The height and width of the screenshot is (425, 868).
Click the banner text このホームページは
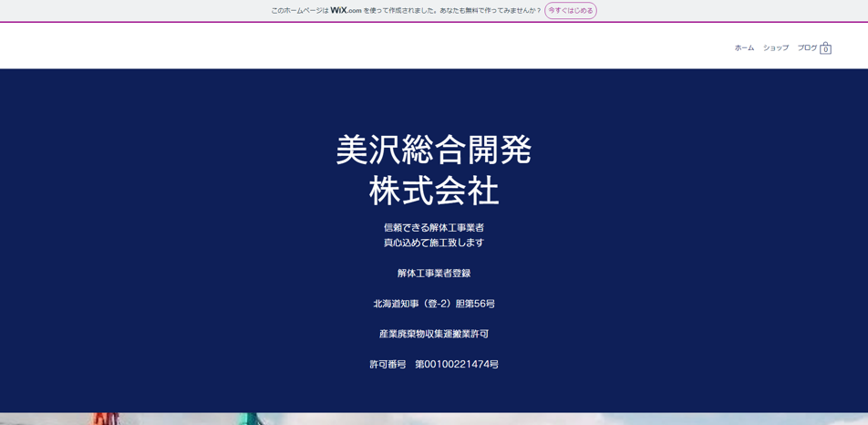coord(299,11)
